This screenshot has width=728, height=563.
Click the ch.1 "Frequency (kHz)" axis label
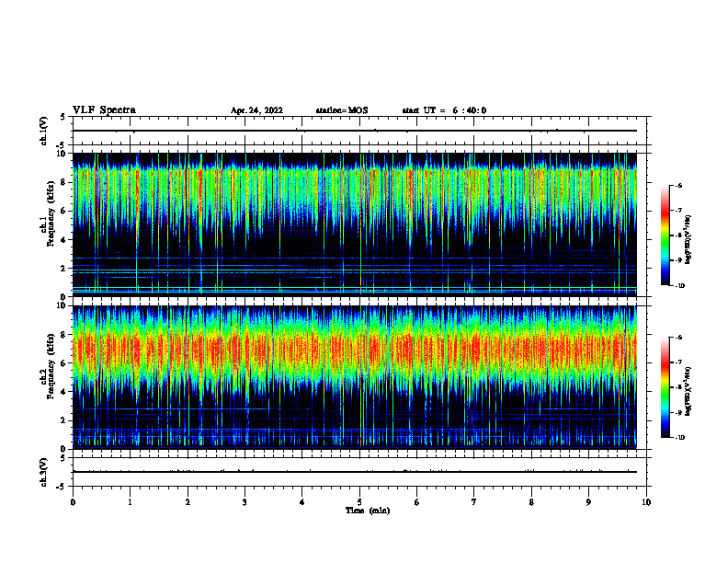click(x=51, y=213)
